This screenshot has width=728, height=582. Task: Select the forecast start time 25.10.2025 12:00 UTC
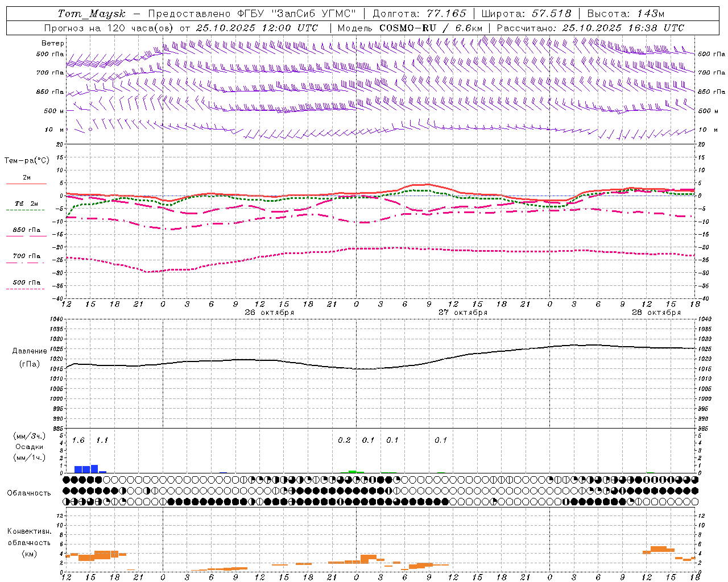[257, 28]
